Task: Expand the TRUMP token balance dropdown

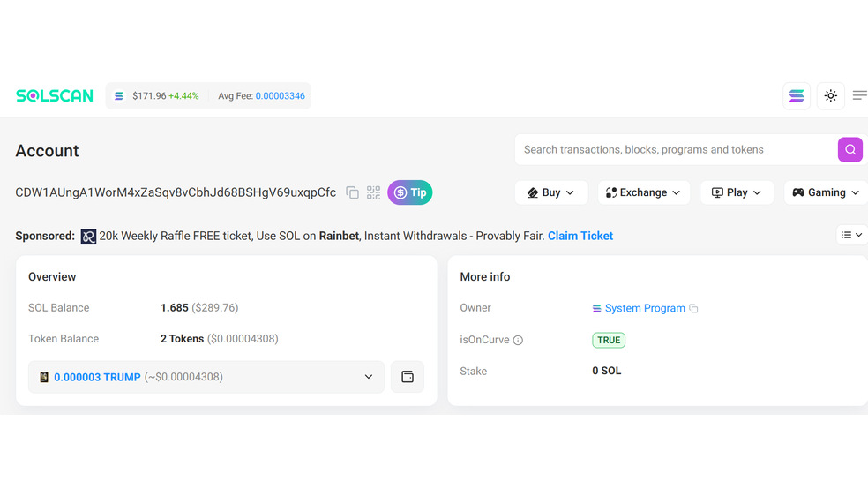Action: click(x=368, y=377)
